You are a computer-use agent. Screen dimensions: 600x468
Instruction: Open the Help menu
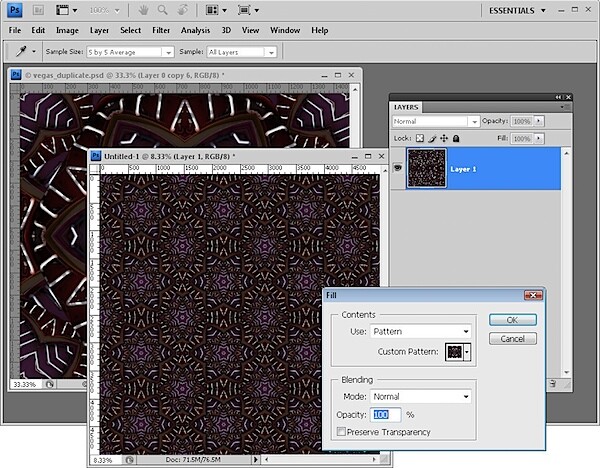(x=320, y=30)
